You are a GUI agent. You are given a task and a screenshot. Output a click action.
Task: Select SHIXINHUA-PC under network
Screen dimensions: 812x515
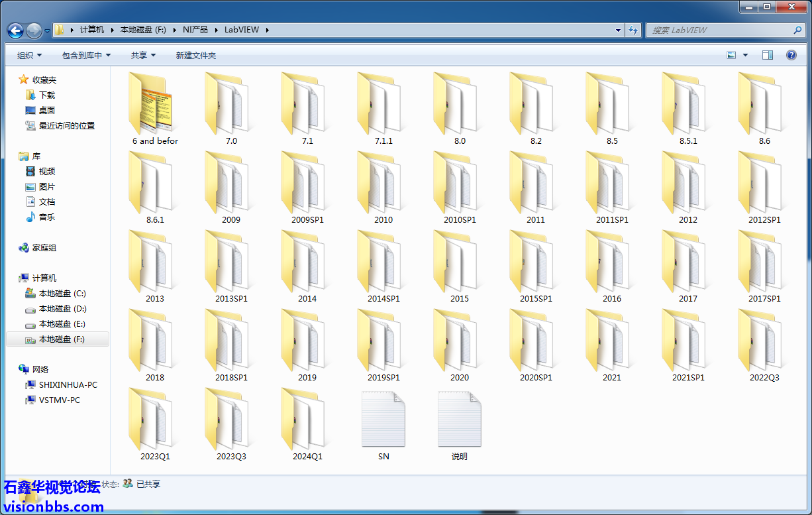(x=68, y=385)
